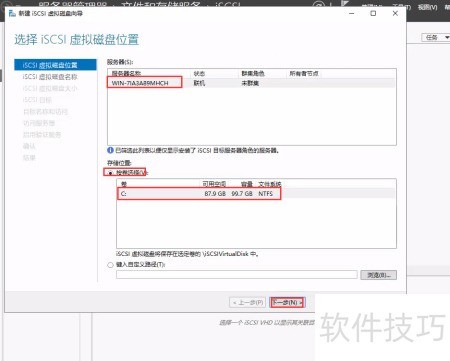Viewport: 450px width, 361px height.
Task: Open the 结果 wizard step
Action: point(29,158)
